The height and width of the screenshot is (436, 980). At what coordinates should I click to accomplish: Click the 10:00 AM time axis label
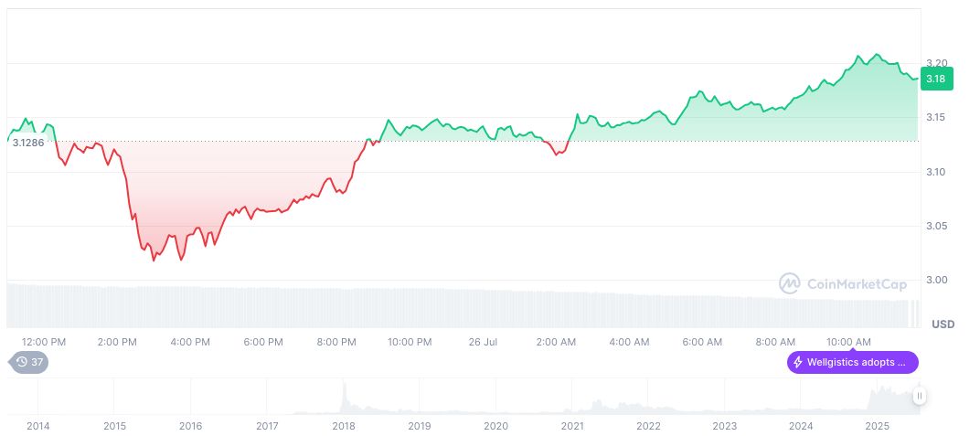coord(848,342)
